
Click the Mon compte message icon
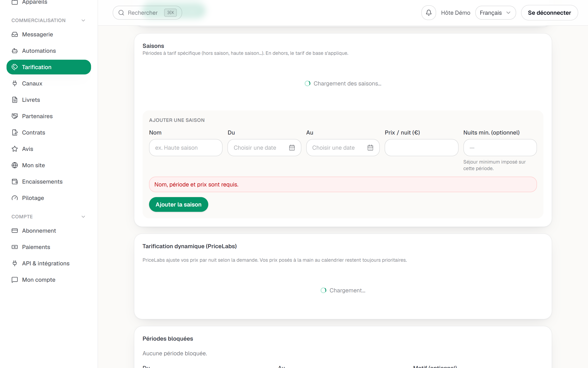pos(14,280)
